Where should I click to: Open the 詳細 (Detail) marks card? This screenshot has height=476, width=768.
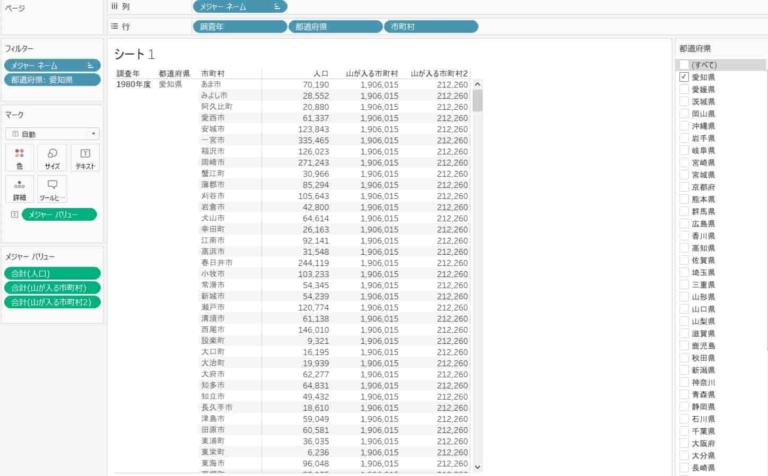[19, 189]
